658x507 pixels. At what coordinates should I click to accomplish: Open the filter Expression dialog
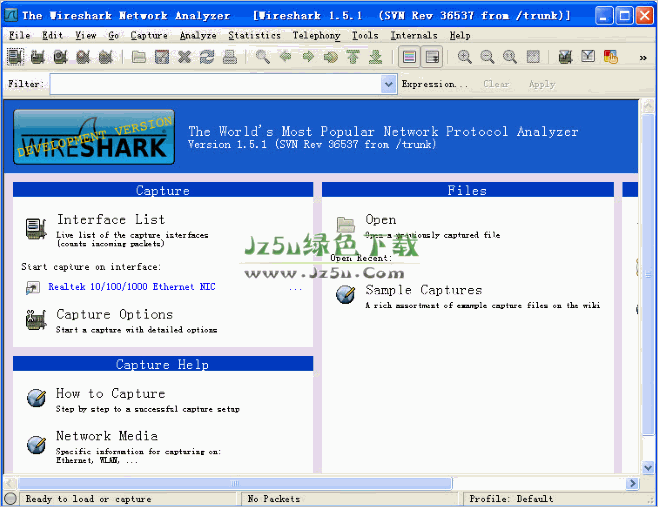[435, 84]
